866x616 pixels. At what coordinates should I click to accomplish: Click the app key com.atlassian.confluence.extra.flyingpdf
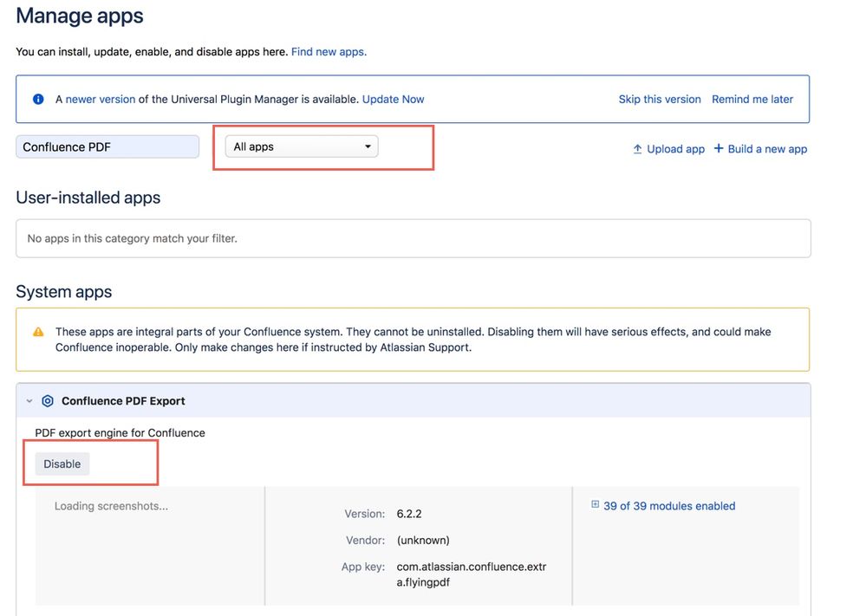[x=472, y=574]
